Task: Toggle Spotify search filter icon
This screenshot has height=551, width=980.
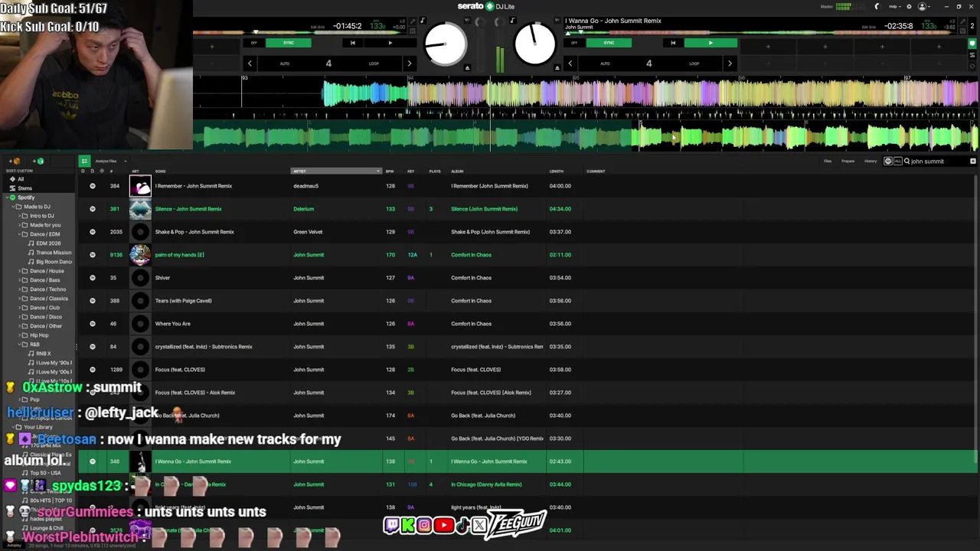Action: pyautogui.click(x=888, y=161)
